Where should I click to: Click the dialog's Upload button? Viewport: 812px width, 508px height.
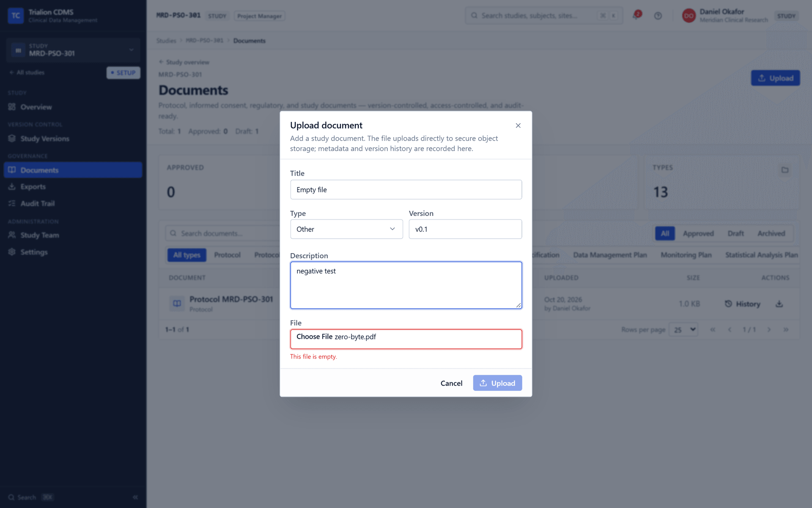[497, 383]
